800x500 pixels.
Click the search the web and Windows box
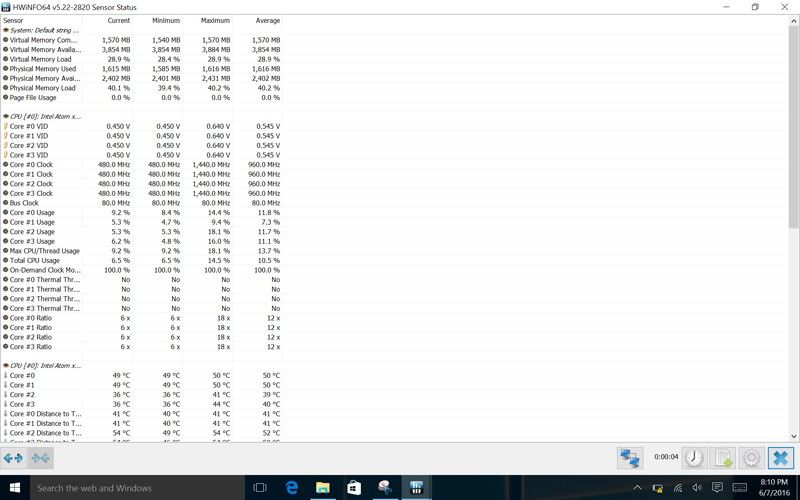pos(137,488)
